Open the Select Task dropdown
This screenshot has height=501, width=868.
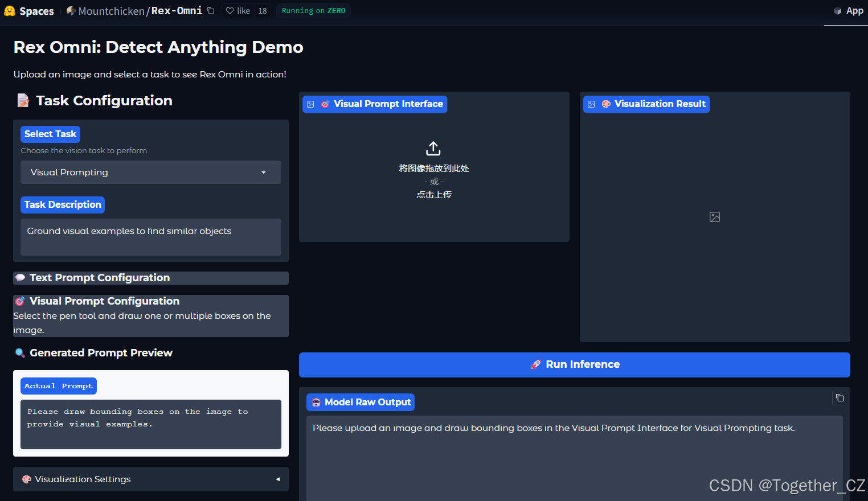coord(151,173)
